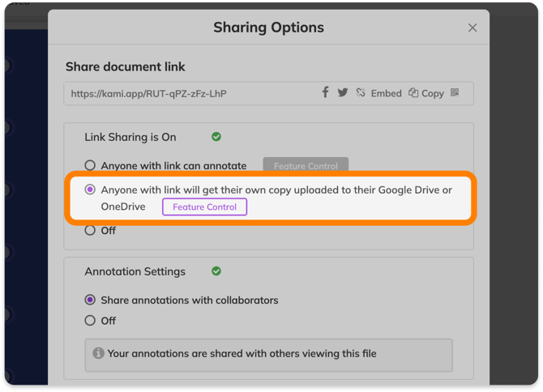The height and width of the screenshot is (392, 543).
Task: Click the 'Sharing Options' title
Action: coord(269,28)
